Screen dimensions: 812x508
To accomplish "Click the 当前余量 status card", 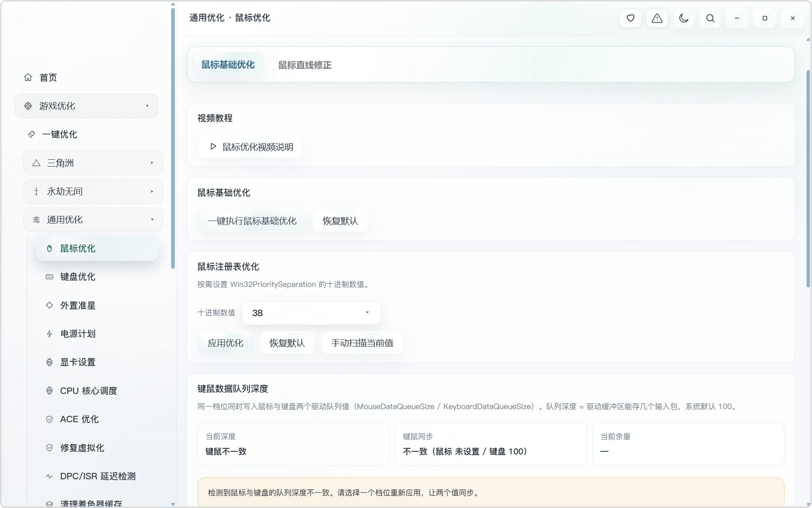I will point(688,444).
